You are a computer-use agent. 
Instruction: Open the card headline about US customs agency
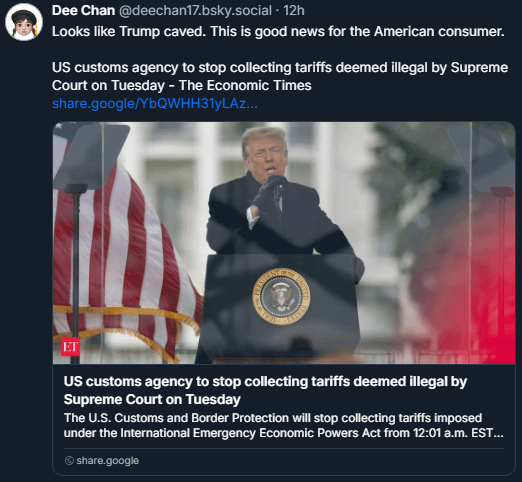pos(265,390)
